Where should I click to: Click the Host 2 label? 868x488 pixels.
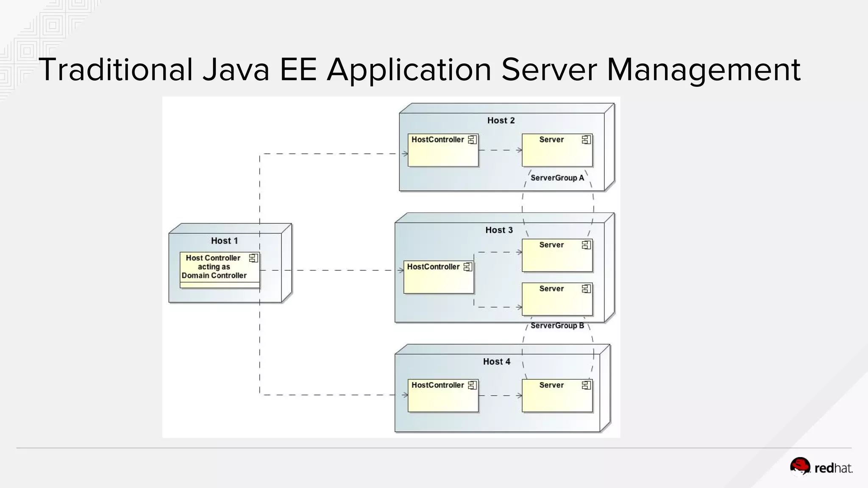501,120
